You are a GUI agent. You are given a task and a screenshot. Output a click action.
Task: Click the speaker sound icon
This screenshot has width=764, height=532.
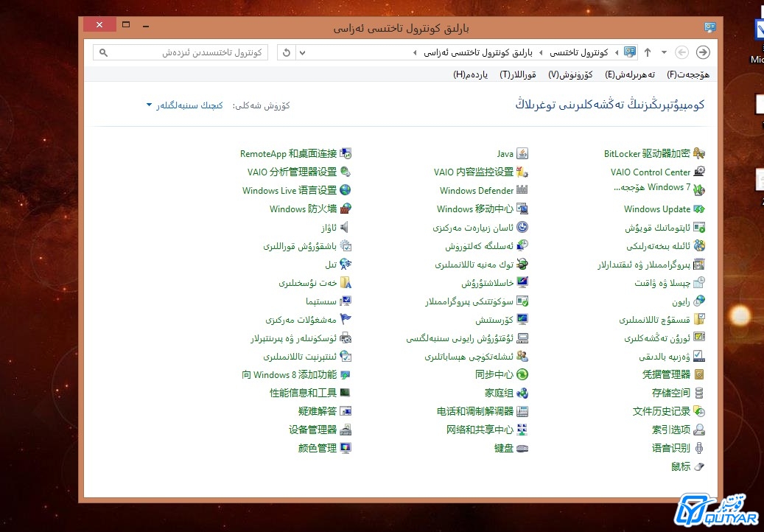(x=346, y=228)
